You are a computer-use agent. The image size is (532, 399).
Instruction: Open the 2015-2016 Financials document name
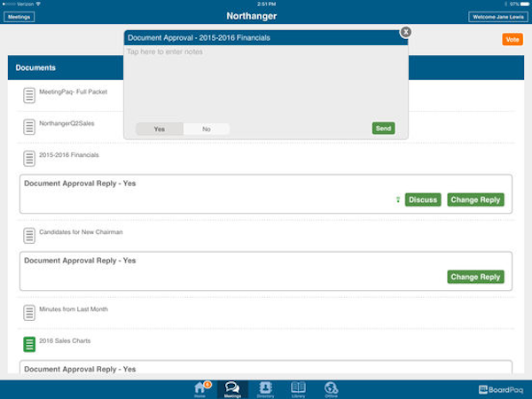tap(69, 154)
